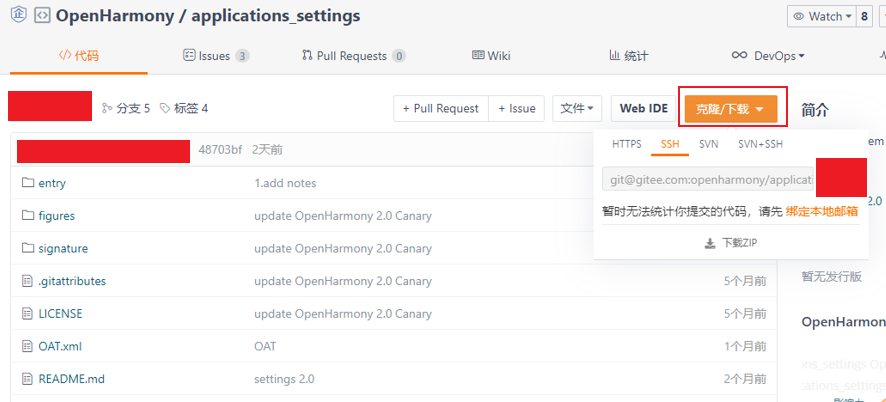Click the LICENSE file icon

coord(28,313)
